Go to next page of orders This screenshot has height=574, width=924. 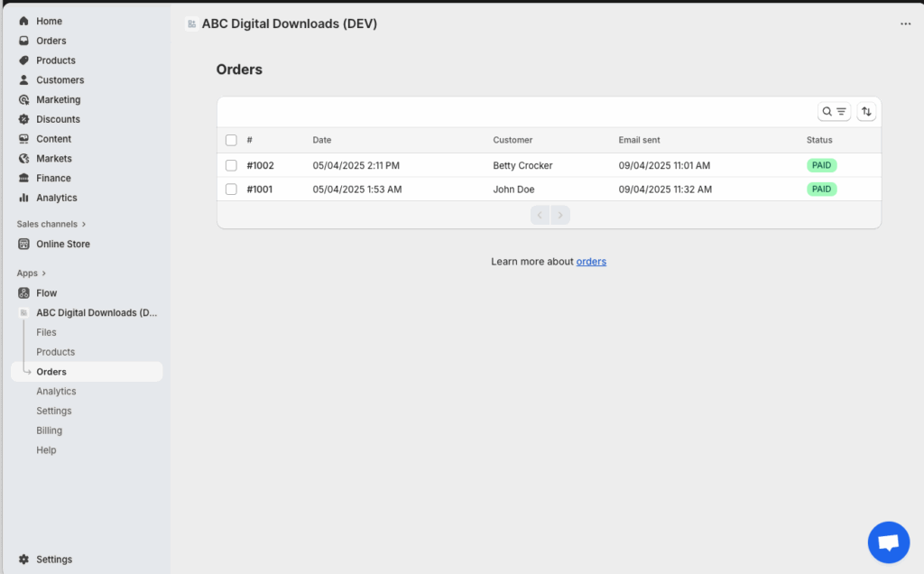tap(560, 215)
